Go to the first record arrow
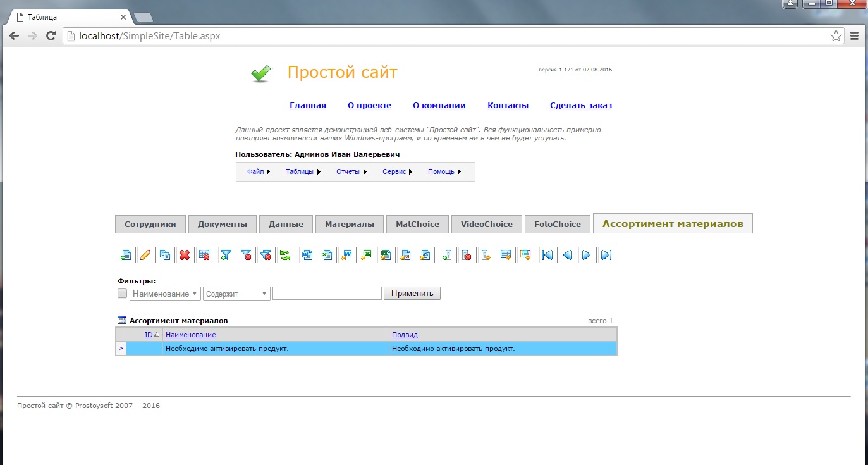The height and width of the screenshot is (465, 868). [x=548, y=255]
